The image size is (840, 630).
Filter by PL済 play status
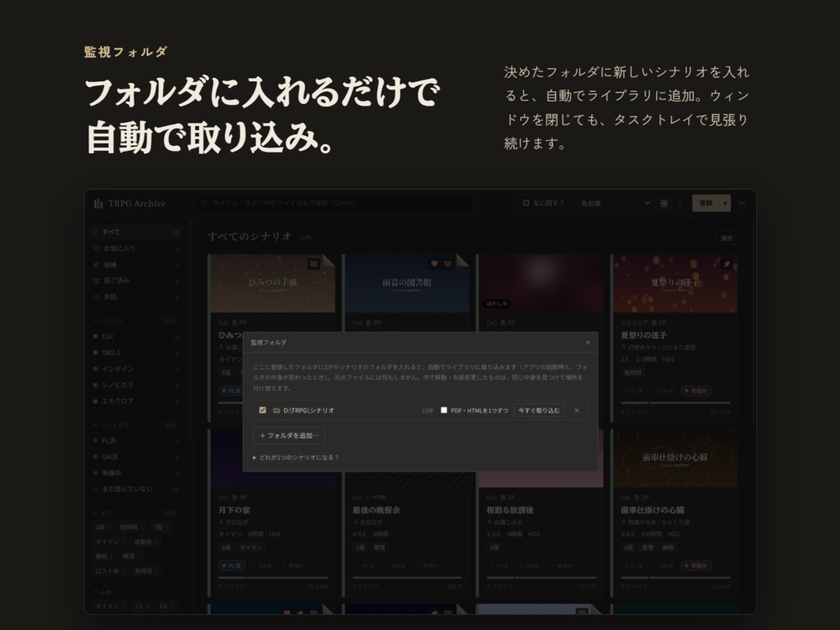coord(136,441)
